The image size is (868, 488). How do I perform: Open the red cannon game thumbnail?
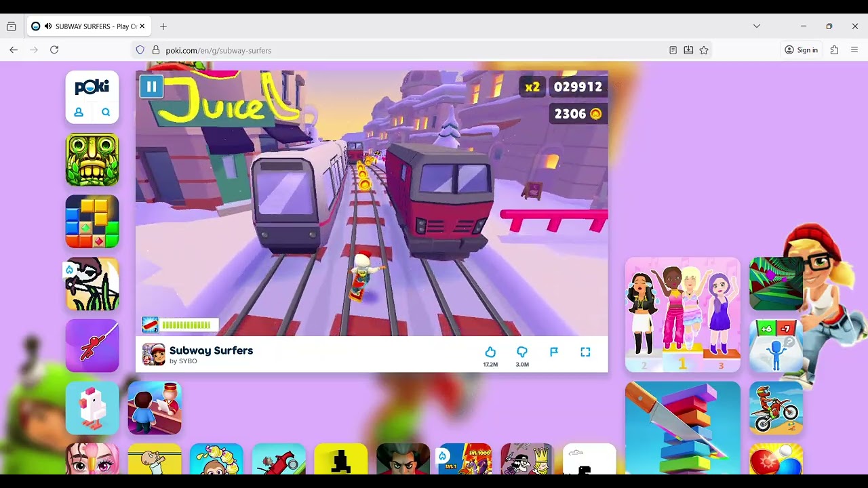(x=279, y=460)
